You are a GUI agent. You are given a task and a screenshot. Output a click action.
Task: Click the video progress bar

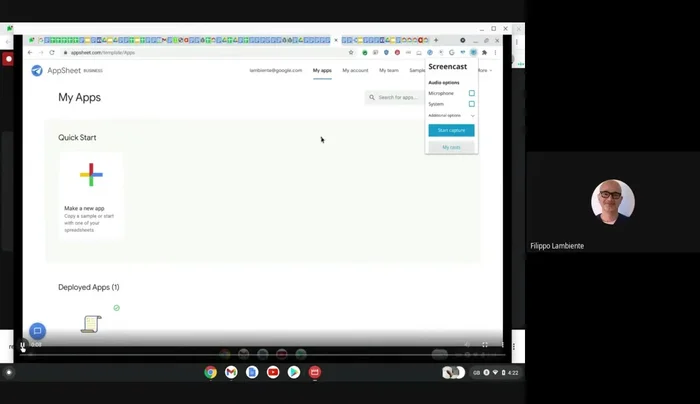coord(262,355)
